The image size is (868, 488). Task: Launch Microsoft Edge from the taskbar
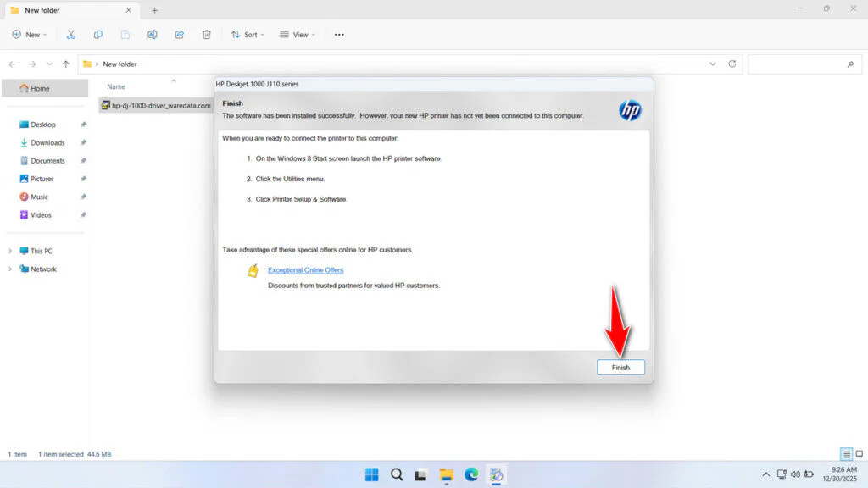470,474
